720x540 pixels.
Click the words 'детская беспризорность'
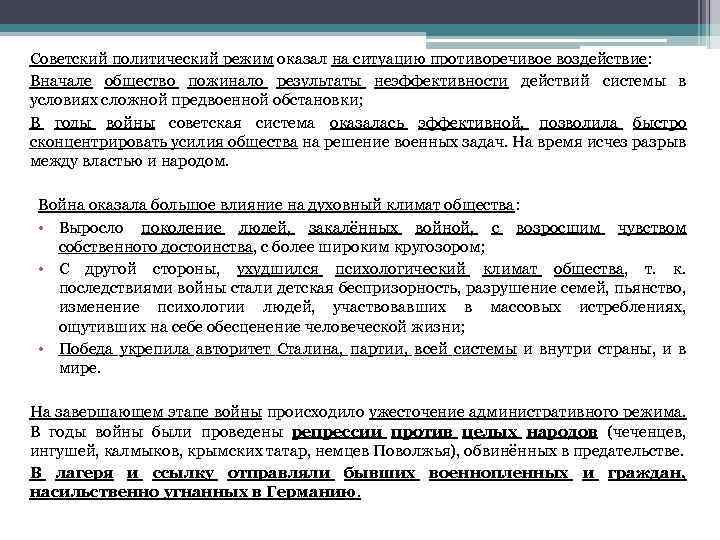click(366, 288)
